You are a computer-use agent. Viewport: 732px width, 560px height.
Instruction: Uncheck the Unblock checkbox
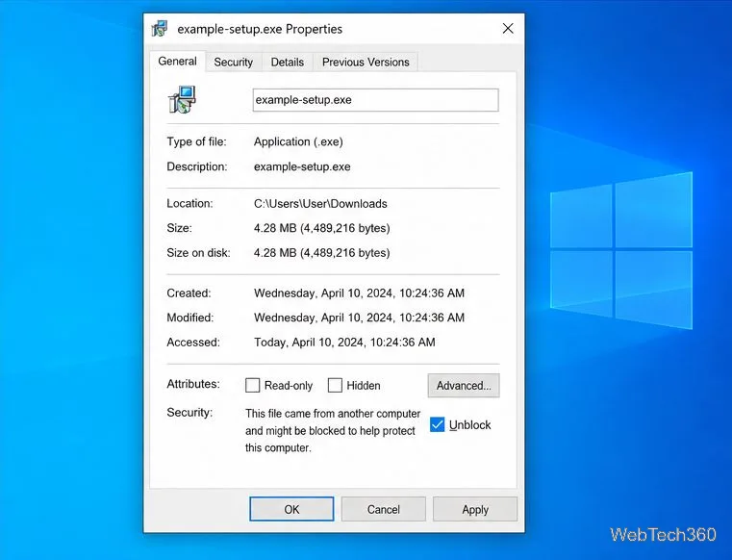coord(437,424)
